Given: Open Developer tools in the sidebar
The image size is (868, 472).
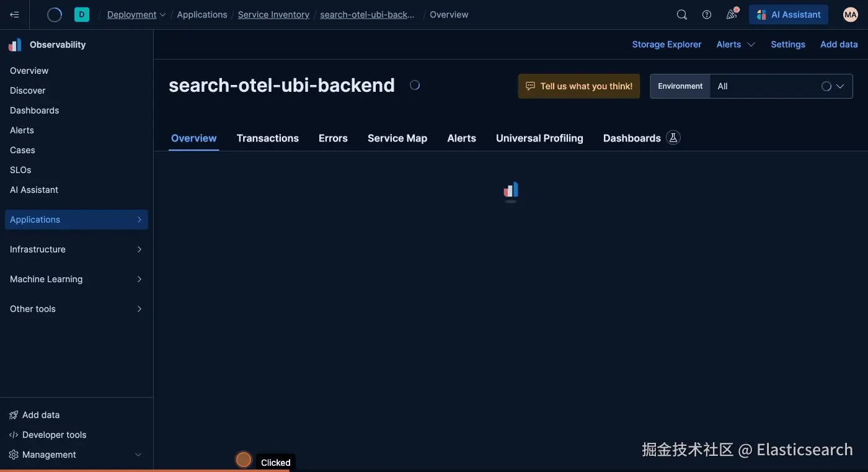Looking at the screenshot, I should tap(48, 435).
